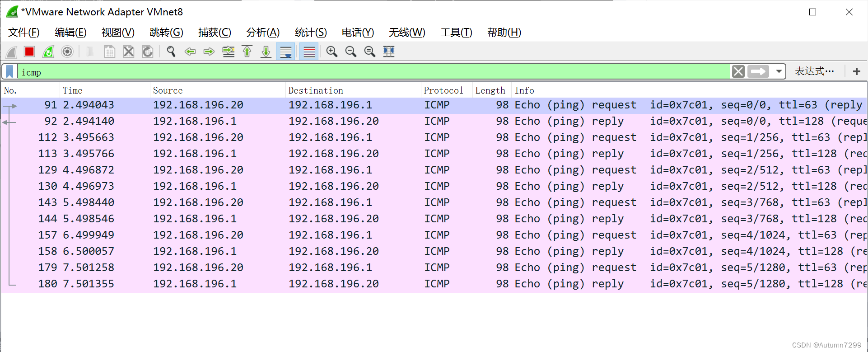
Task: Open the 工具(T) menu
Action: 456,33
